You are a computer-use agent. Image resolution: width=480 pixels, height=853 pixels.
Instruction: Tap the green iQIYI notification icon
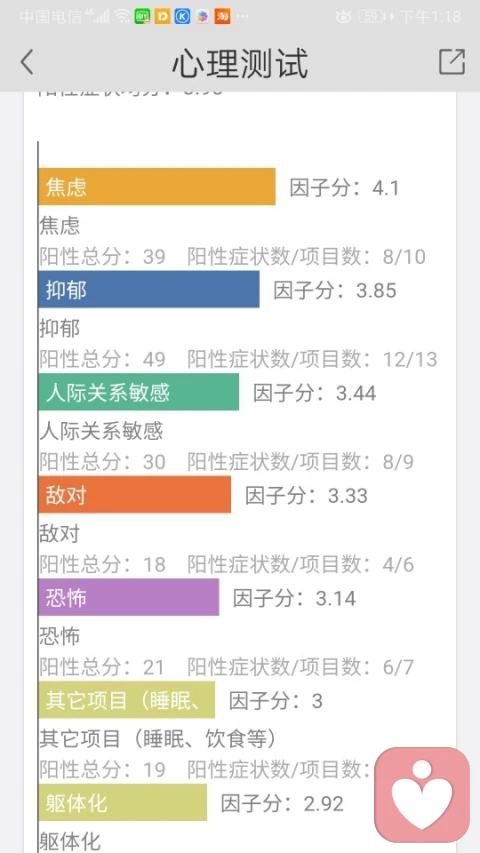(143, 17)
